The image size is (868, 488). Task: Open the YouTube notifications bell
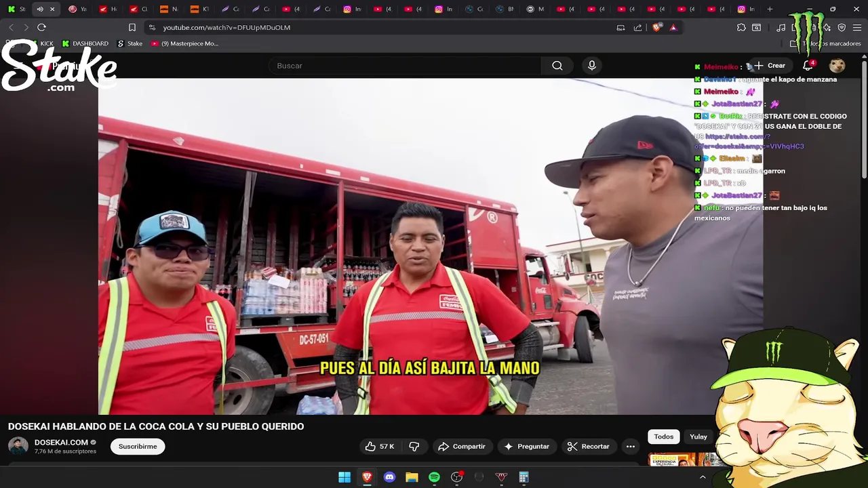click(808, 66)
